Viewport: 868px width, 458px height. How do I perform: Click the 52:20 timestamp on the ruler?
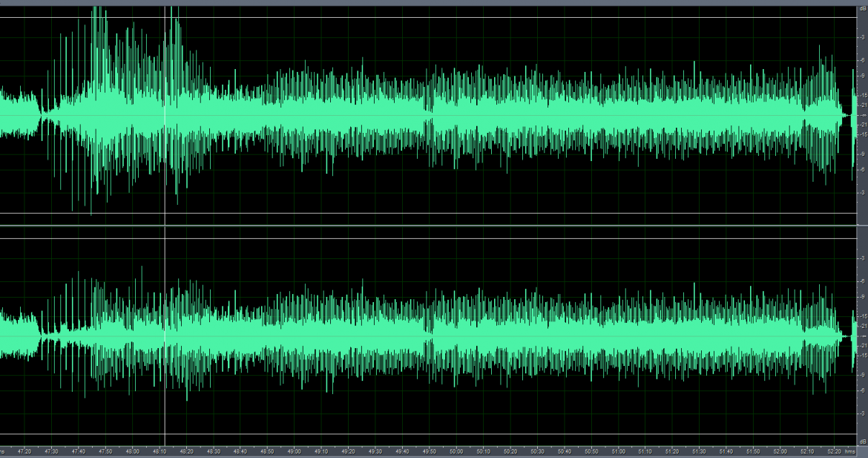(833, 451)
